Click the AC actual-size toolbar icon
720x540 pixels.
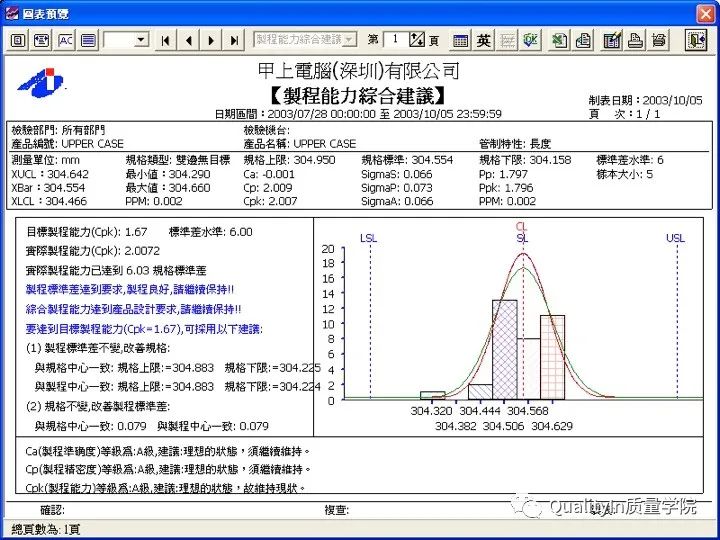point(65,40)
